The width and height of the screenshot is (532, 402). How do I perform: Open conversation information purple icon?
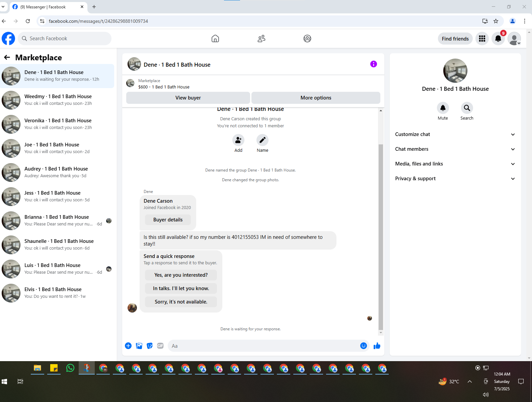[x=374, y=64]
